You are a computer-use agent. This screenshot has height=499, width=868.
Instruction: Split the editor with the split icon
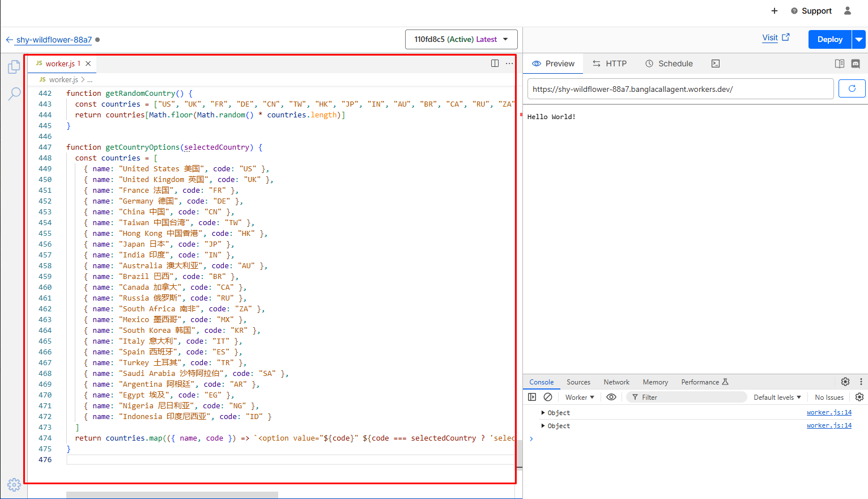tap(495, 64)
